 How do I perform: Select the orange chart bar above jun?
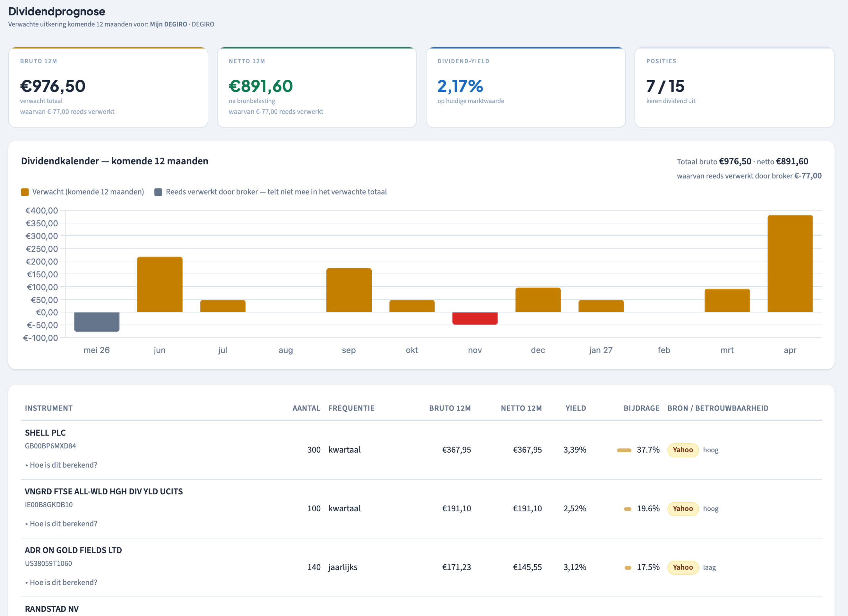pyautogui.click(x=160, y=284)
